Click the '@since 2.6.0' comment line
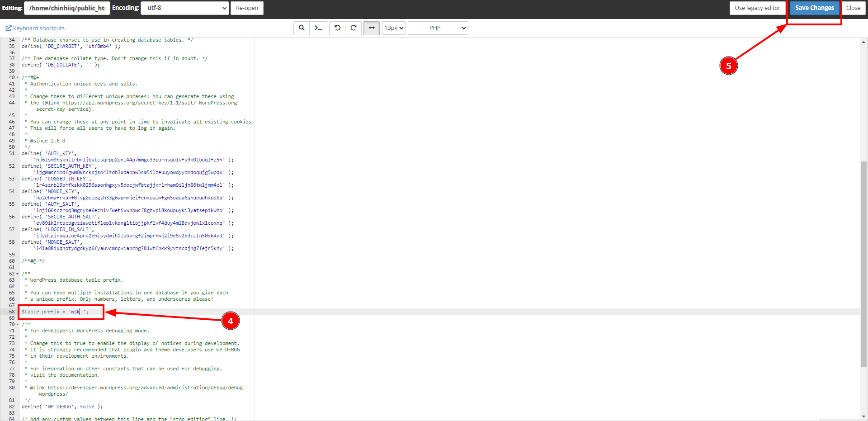 pyautogui.click(x=45, y=141)
